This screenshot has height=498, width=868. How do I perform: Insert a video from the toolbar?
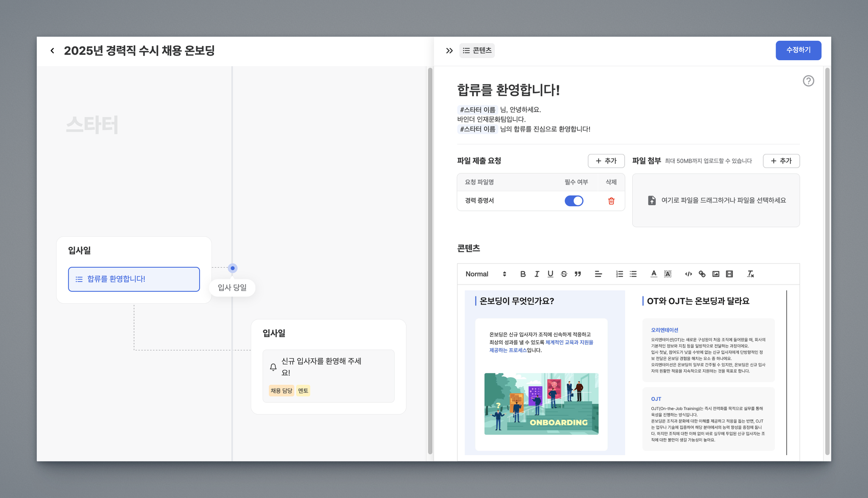point(729,274)
